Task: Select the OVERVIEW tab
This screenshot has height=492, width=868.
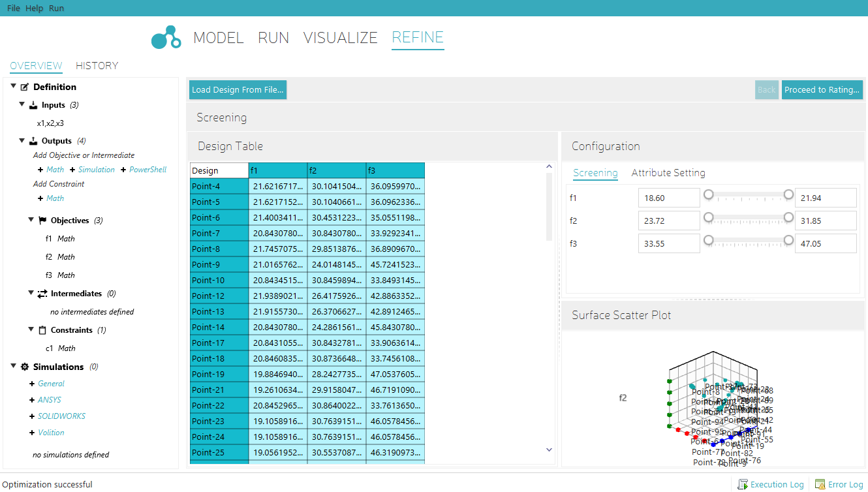Action: (x=37, y=66)
